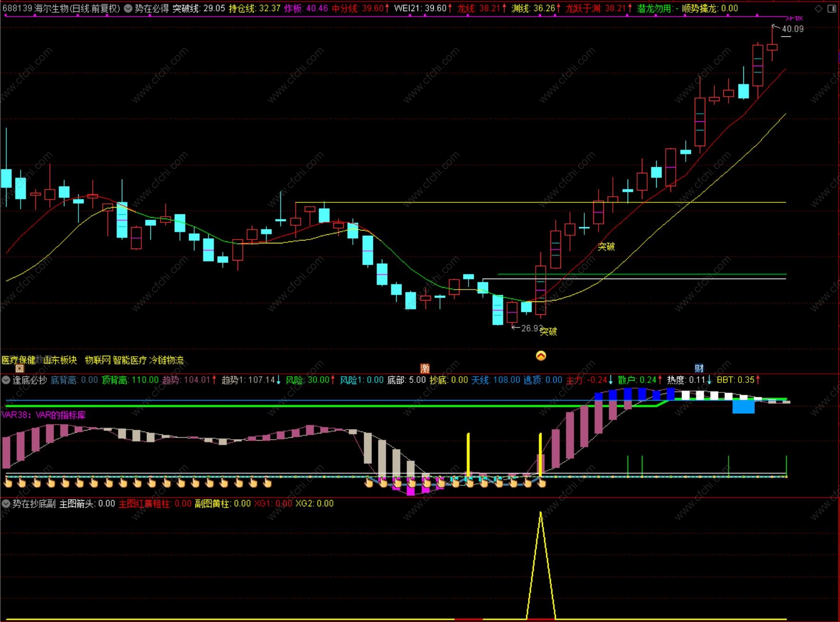Select the 冷链物流 concept tag

click(167, 360)
